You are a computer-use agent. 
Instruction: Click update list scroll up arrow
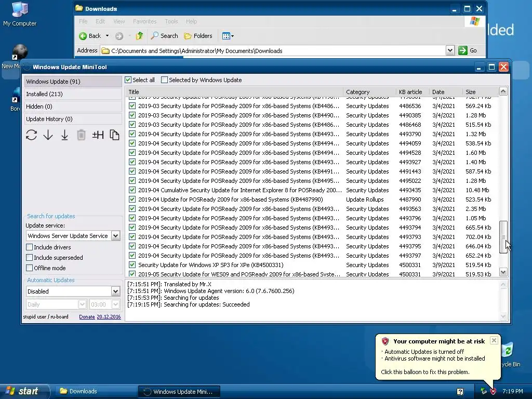[503, 91]
